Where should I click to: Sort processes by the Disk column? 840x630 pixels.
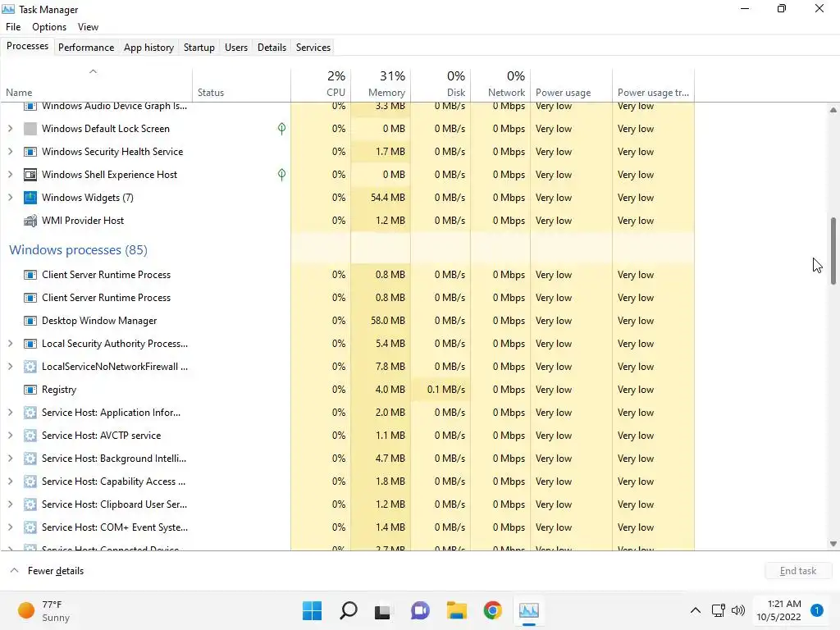[x=441, y=84]
